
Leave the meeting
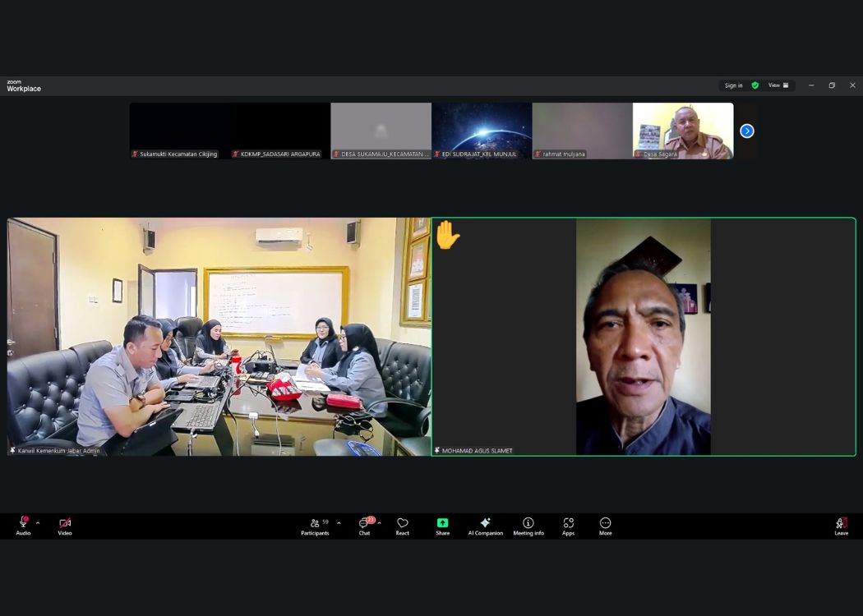tap(841, 526)
